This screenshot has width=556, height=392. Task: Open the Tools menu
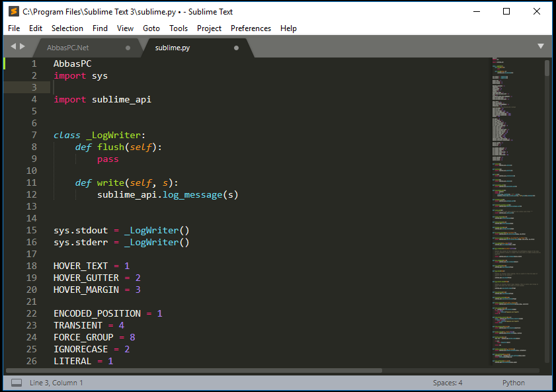[x=179, y=28]
